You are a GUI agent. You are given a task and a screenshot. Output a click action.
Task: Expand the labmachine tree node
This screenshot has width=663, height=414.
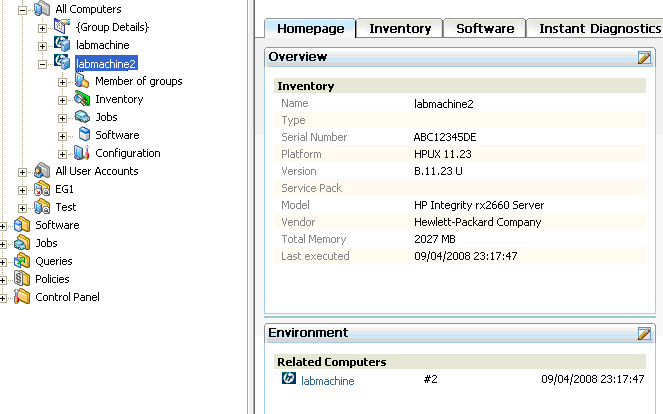click(x=42, y=47)
